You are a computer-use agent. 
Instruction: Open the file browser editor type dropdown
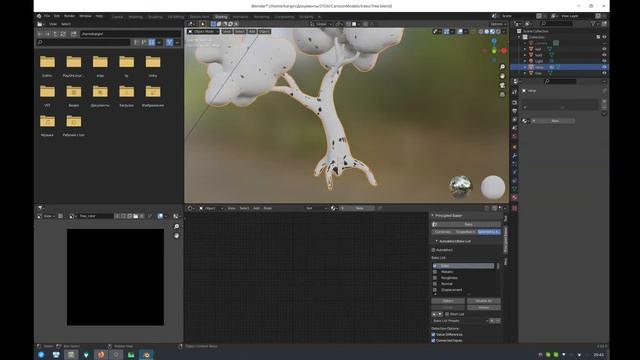coord(41,24)
